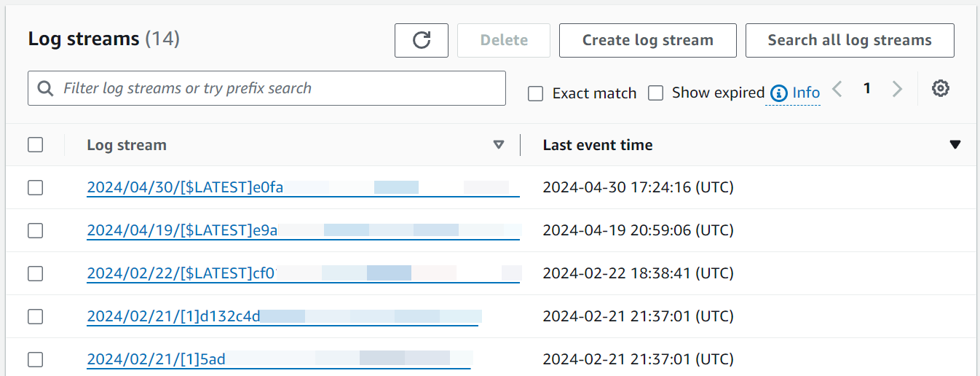Toggle the Show expired checkbox
Screen dimensions: 980x376
tap(656, 93)
